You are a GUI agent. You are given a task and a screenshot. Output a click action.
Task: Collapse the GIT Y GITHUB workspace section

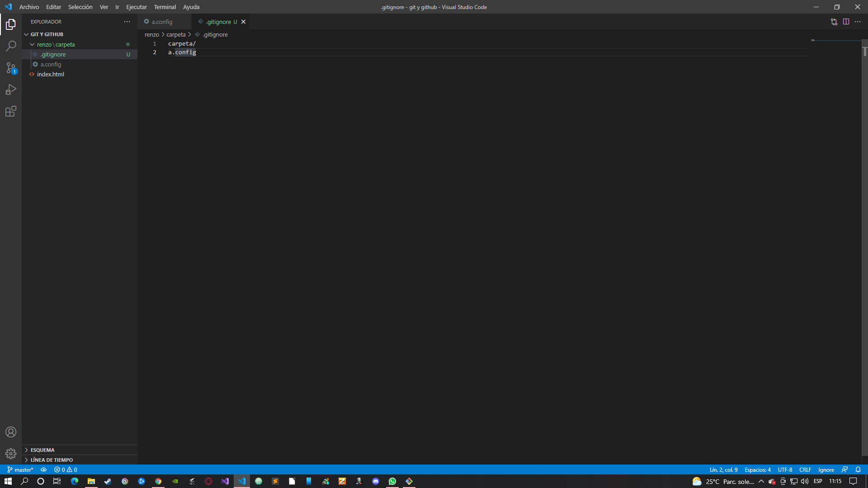pos(80,34)
